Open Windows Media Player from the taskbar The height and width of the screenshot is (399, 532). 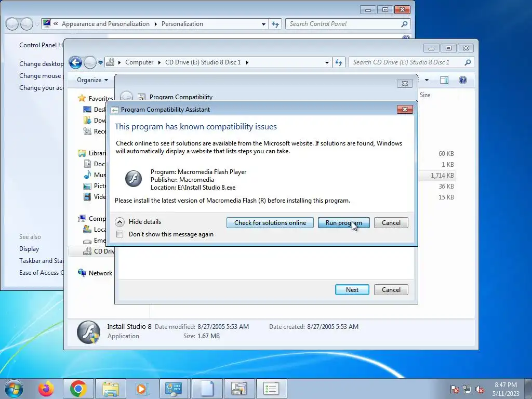coord(141,389)
